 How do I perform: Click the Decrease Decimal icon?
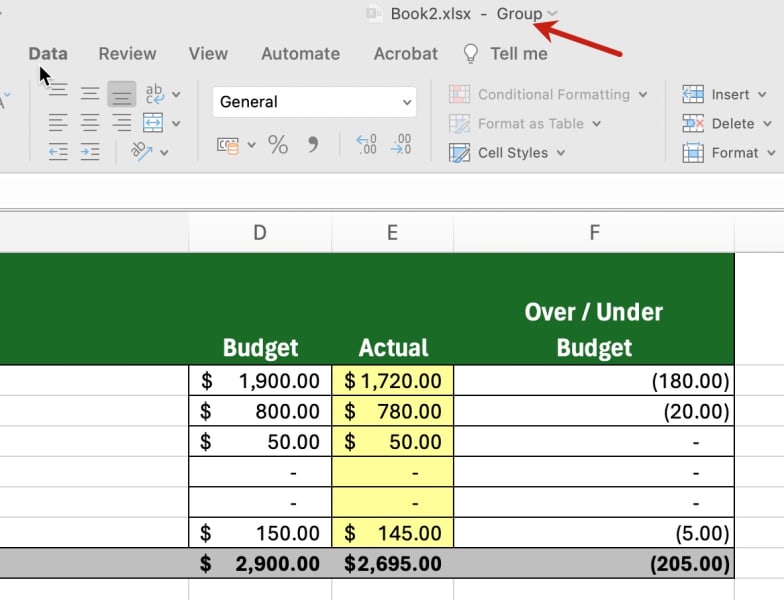[401, 145]
